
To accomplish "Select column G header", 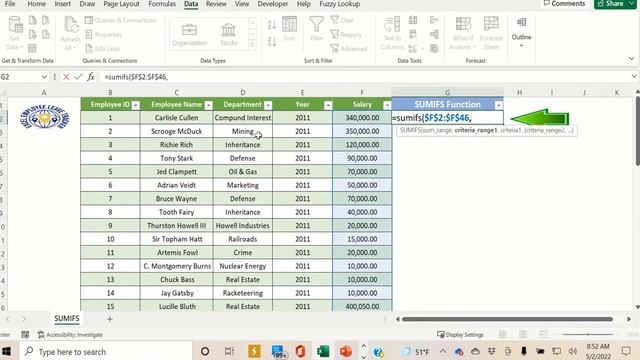I will [447, 92].
